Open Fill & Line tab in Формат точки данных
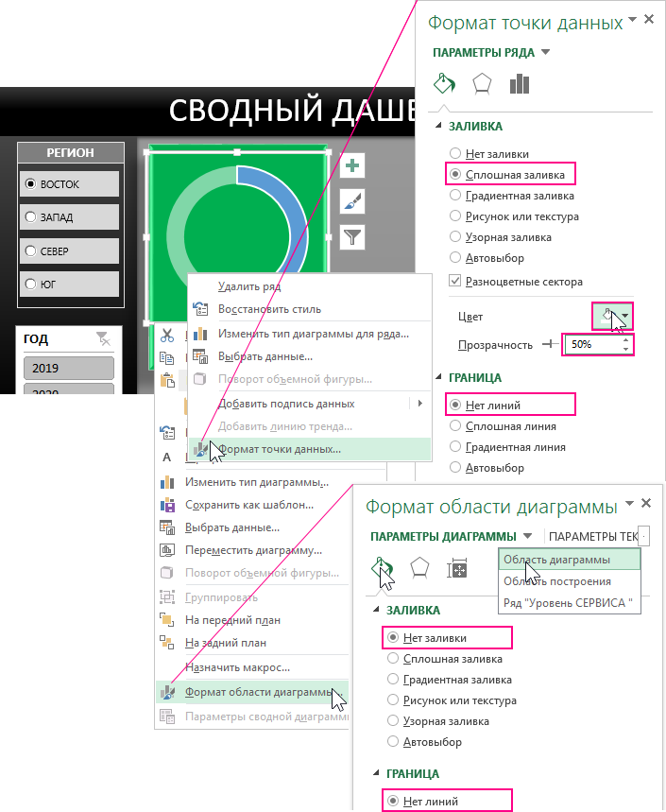 444,83
